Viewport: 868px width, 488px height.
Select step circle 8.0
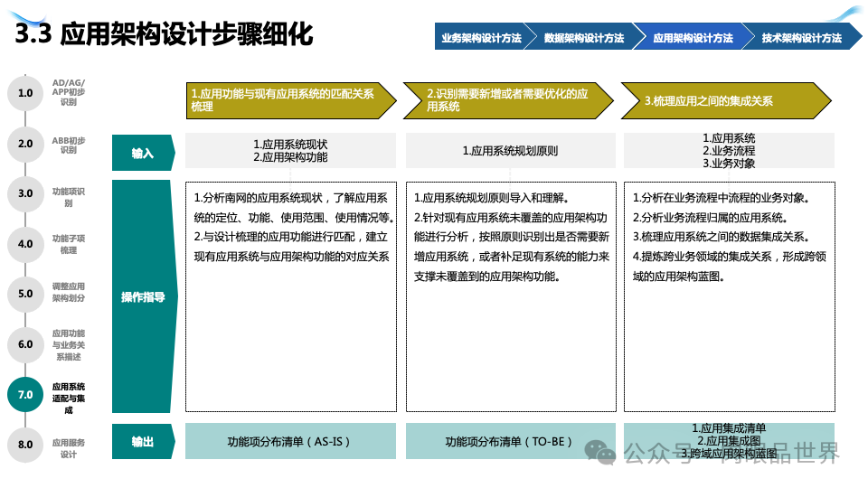click(25, 445)
